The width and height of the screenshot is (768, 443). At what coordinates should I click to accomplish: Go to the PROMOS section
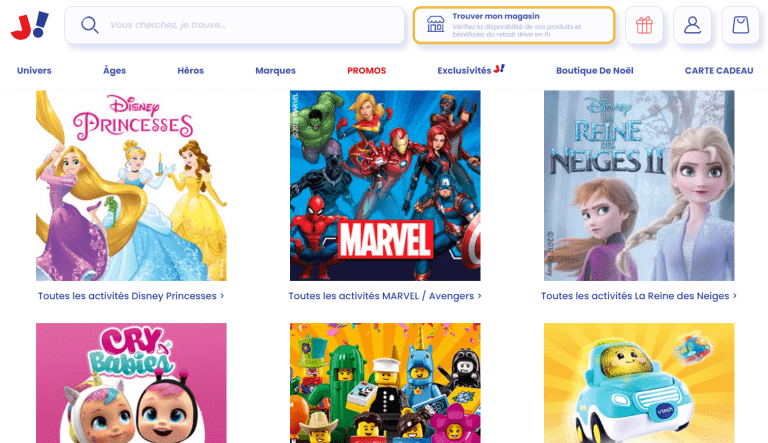(366, 71)
